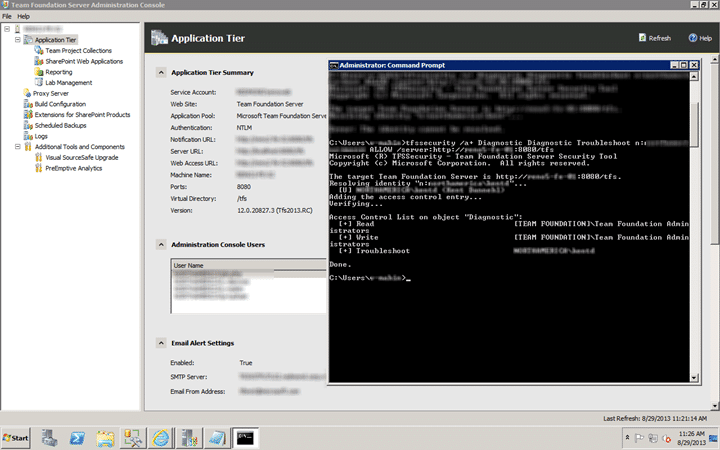Open Server Manager from the taskbar
The image size is (720, 450).
(49, 438)
